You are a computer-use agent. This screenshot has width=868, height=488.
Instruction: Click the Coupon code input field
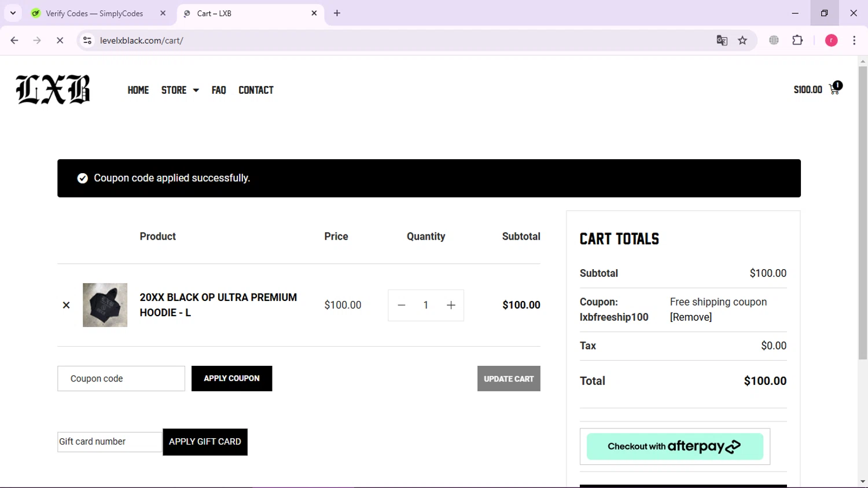point(121,379)
